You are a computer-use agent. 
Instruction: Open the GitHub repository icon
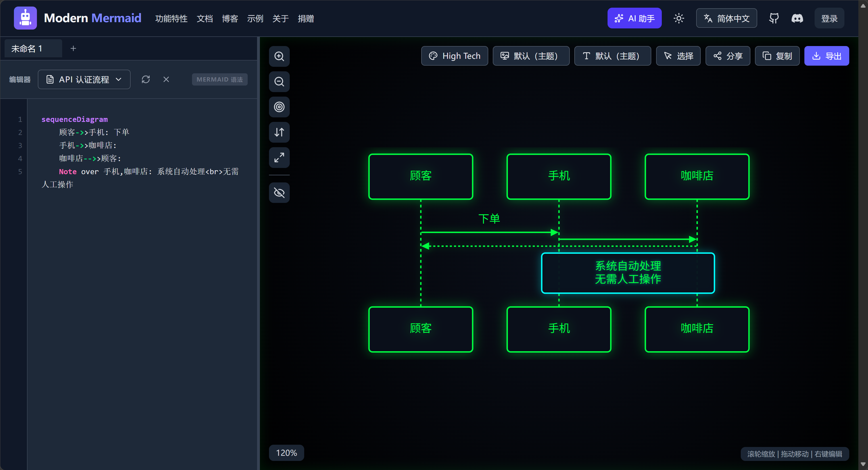pyautogui.click(x=774, y=18)
